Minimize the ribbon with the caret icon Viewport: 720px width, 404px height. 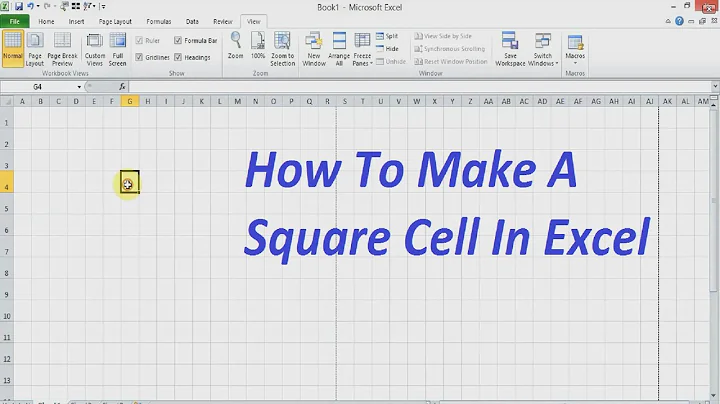click(668, 21)
